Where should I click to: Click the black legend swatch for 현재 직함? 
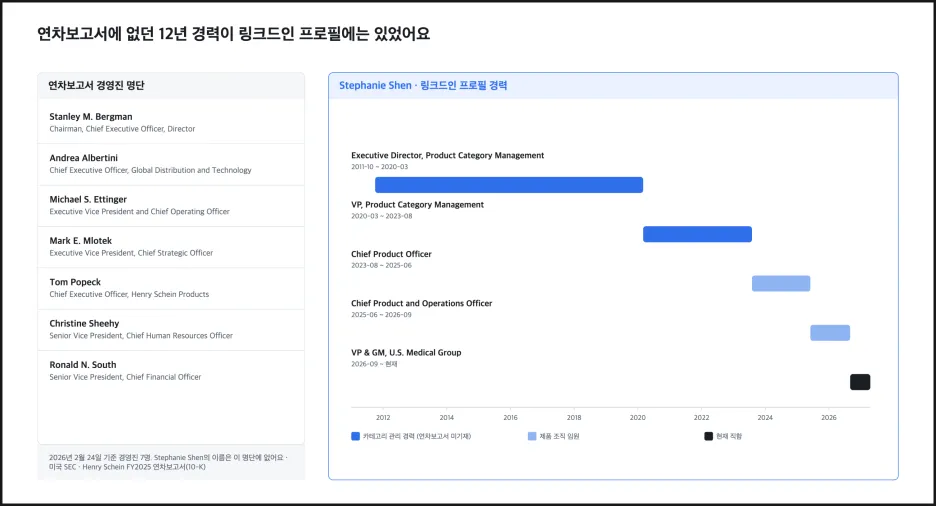pos(709,436)
